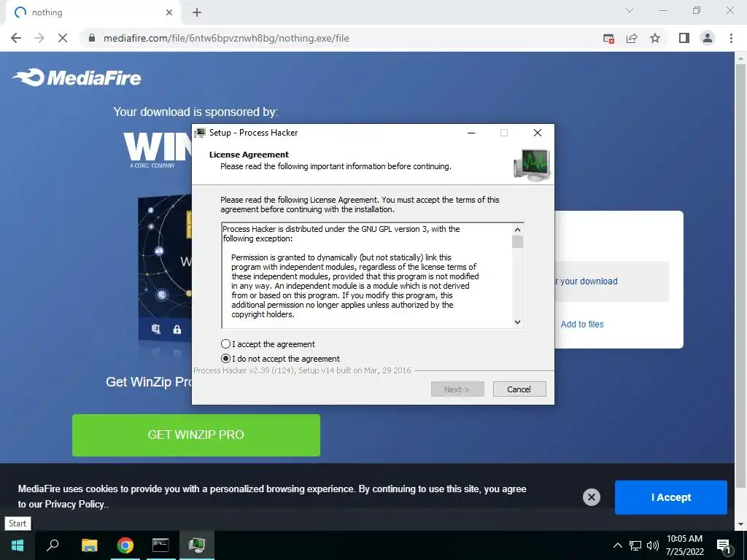
Task: Close the Process Hacker Setup dialog
Action: [x=538, y=133]
